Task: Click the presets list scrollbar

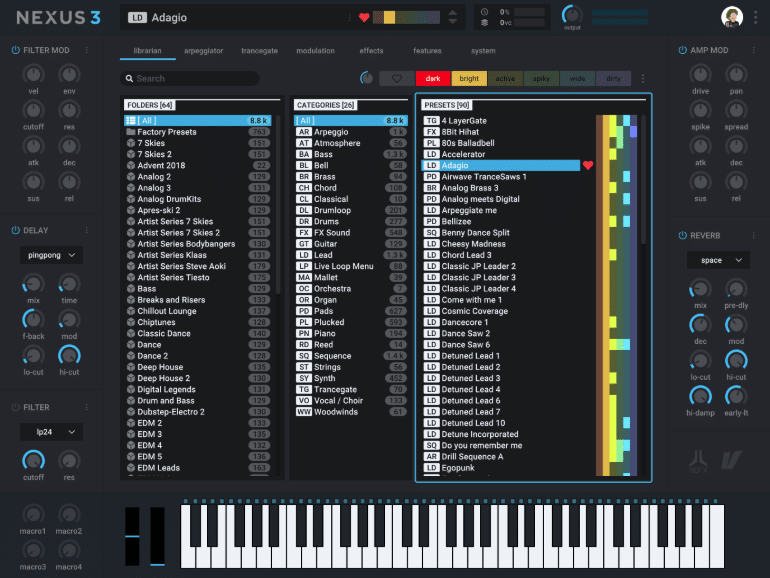Action: coord(643,180)
